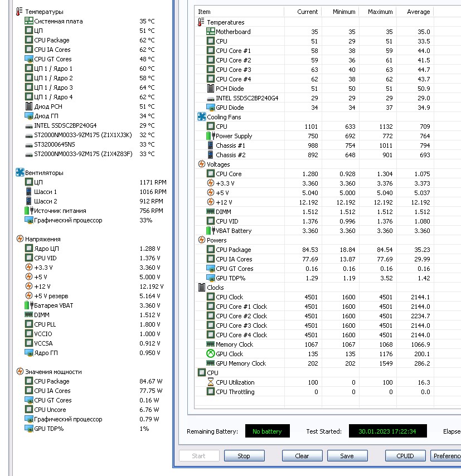Image resolution: width=461 pixels, height=476 pixels.
Task: Click the PCH Diode chip icon
Action: click(x=211, y=88)
